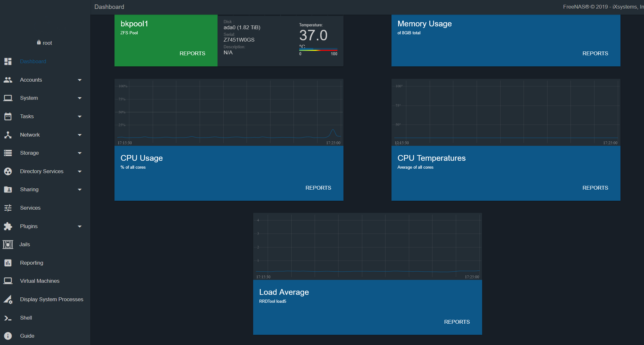Expand the Accounts menu arrow
The height and width of the screenshot is (345, 644).
pos(80,80)
